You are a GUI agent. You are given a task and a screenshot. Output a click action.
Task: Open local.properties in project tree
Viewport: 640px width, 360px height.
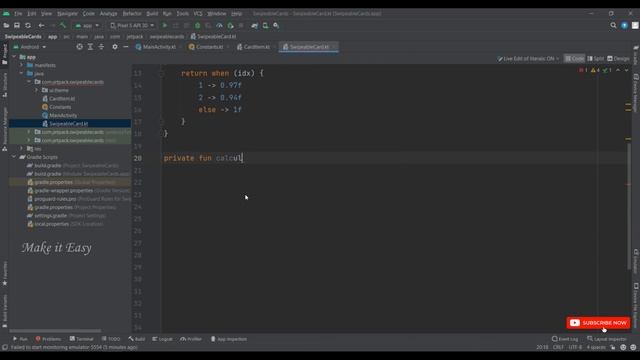click(51, 224)
